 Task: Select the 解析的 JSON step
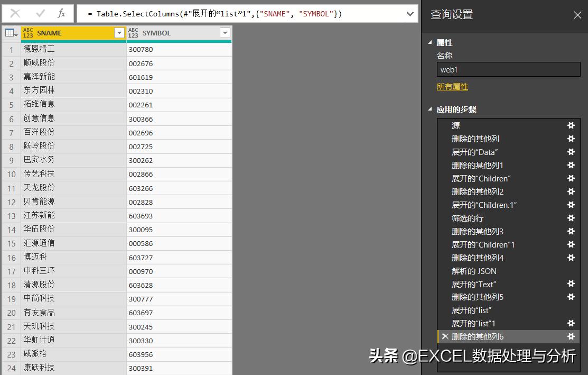474,271
